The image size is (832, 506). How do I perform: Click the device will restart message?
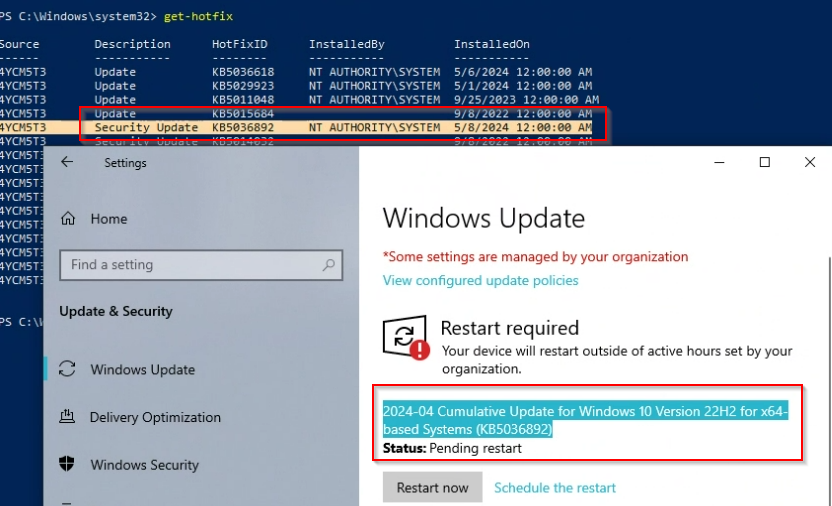617,360
